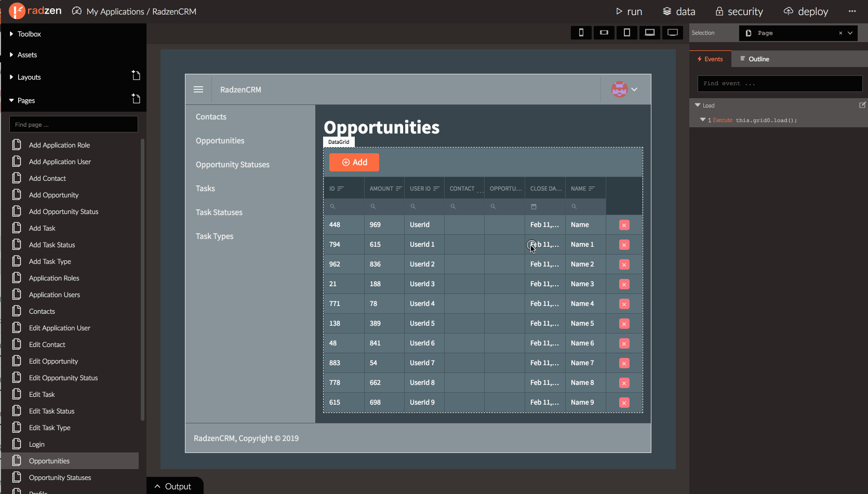Go to Contacts in the preview sidebar
The image size is (868, 494).
(211, 117)
